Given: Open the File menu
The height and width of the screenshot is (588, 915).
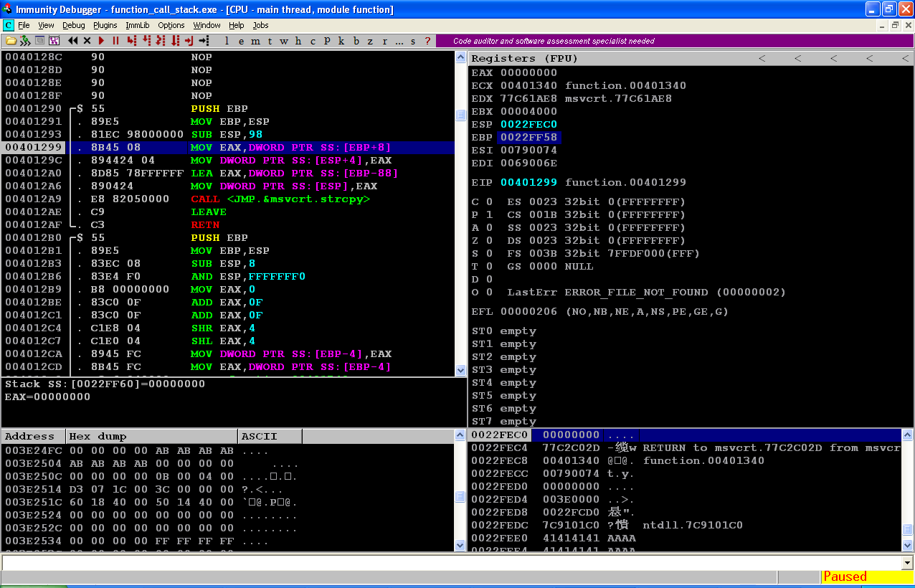Looking at the screenshot, I should pos(24,25).
